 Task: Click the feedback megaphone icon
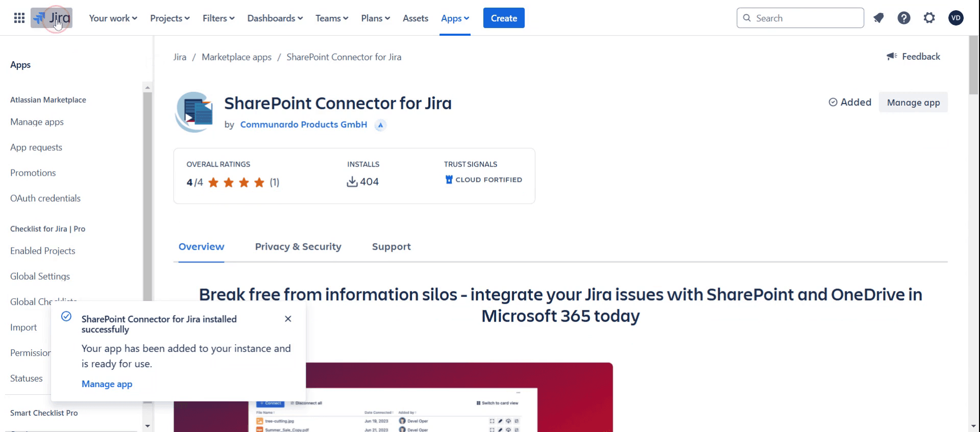coord(892,57)
